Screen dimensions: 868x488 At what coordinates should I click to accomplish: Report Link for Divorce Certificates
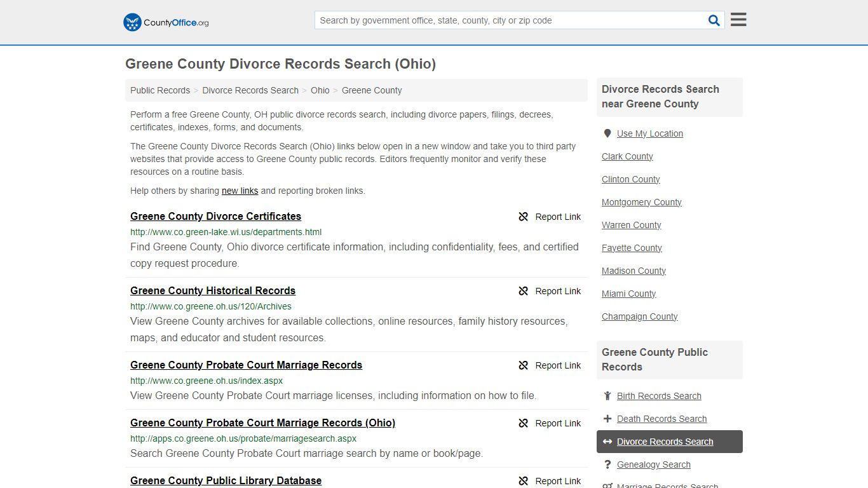550,217
